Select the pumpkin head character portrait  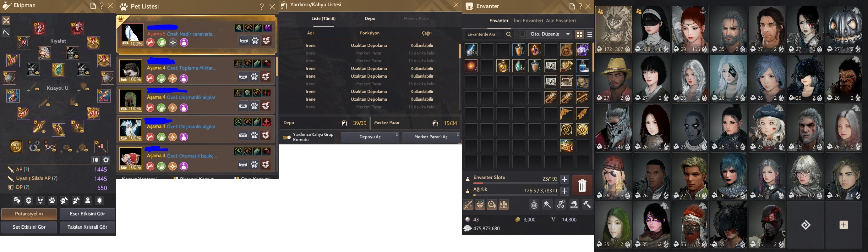click(843, 30)
